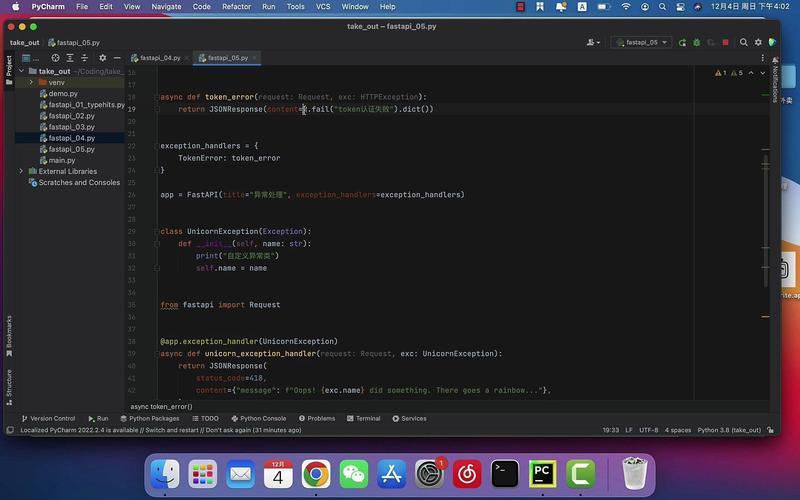Screen dimensions: 800x500
Task: Open Project panel options gear
Action: tap(103, 58)
